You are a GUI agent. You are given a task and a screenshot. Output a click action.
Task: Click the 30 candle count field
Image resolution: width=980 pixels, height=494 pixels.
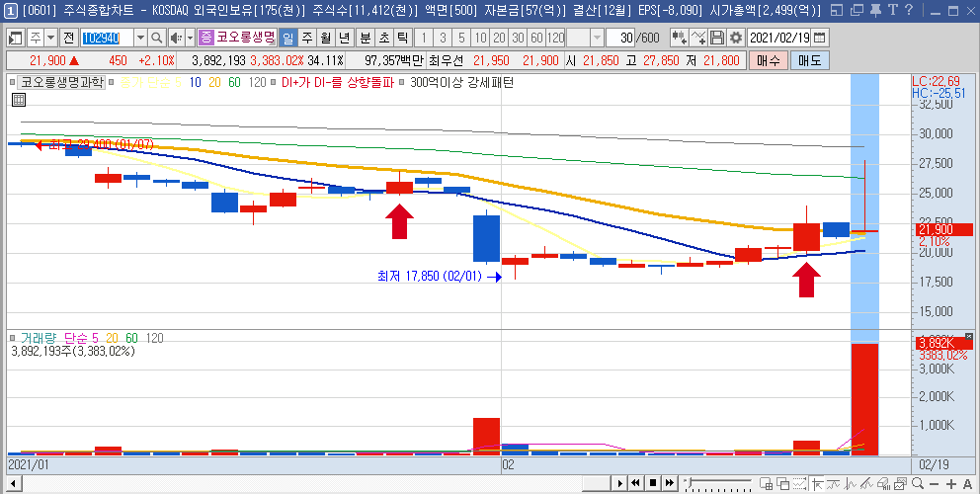tap(621, 39)
